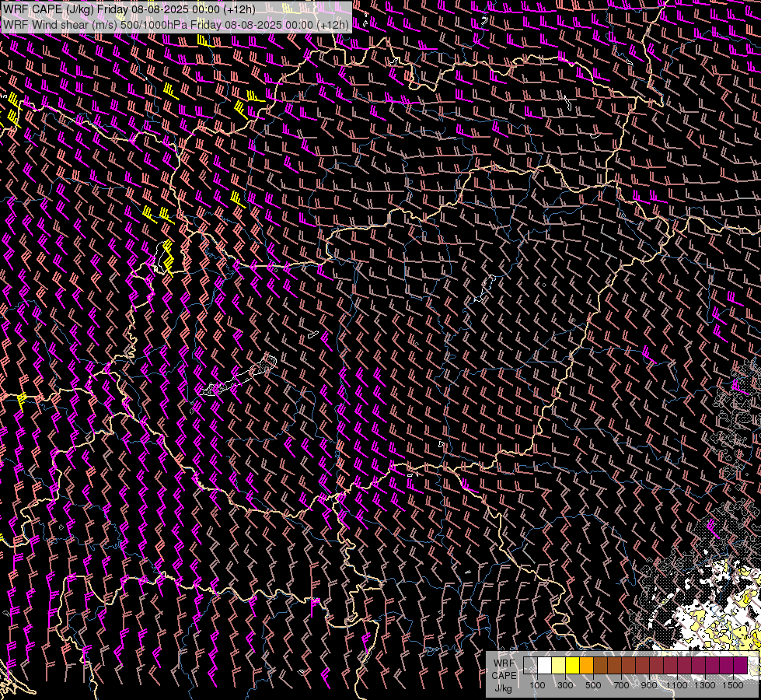Click the legend label '500'
Screen dimensions: 761x700
tap(593, 685)
